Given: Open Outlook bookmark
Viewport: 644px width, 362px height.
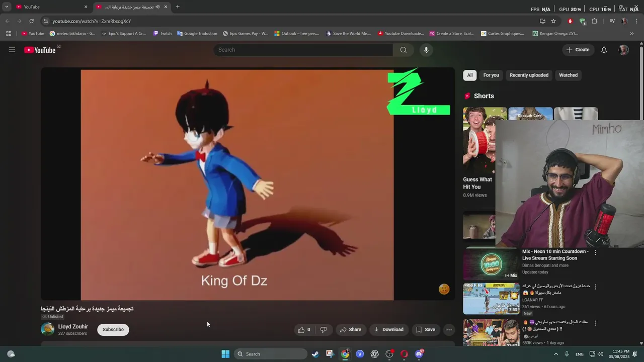Looking at the screenshot, I should pyautogui.click(x=296, y=34).
